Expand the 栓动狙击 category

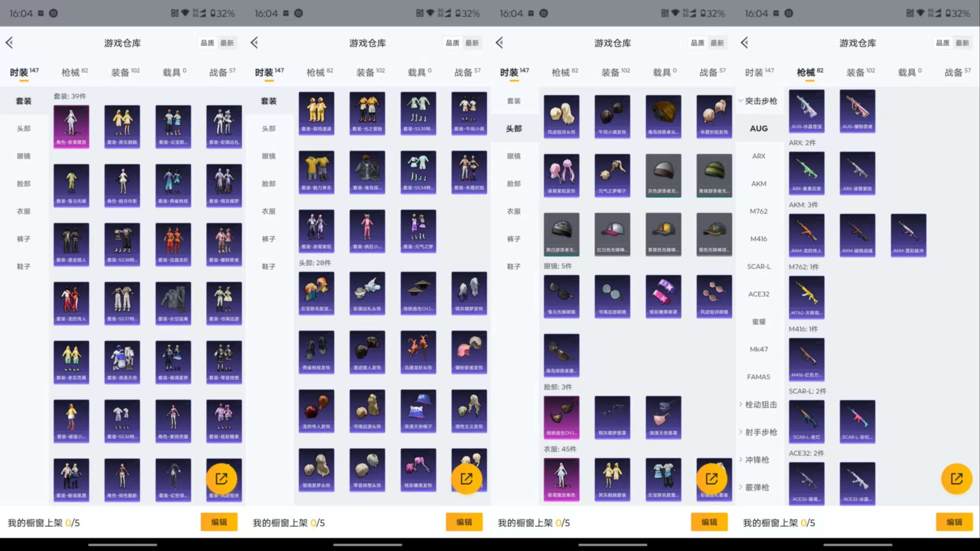[758, 405]
